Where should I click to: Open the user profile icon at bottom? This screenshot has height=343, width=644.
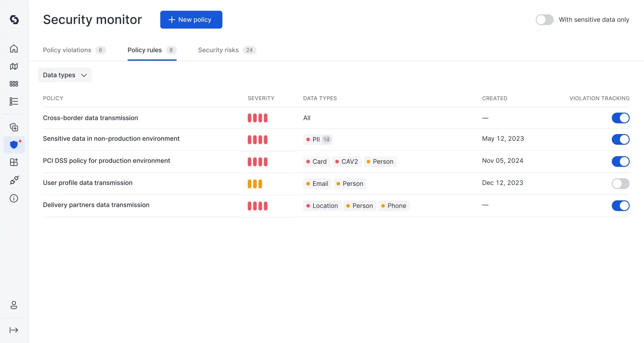pos(14,305)
